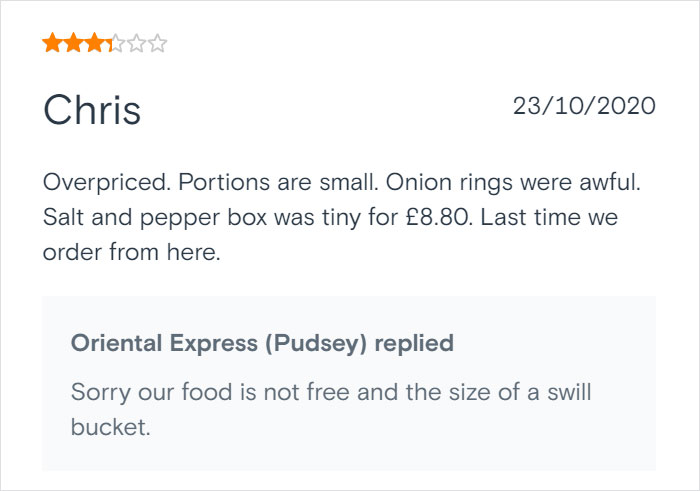This screenshot has width=700, height=491.
Task: Click the second filled orange star
Action: pyautogui.click(x=73, y=43)
